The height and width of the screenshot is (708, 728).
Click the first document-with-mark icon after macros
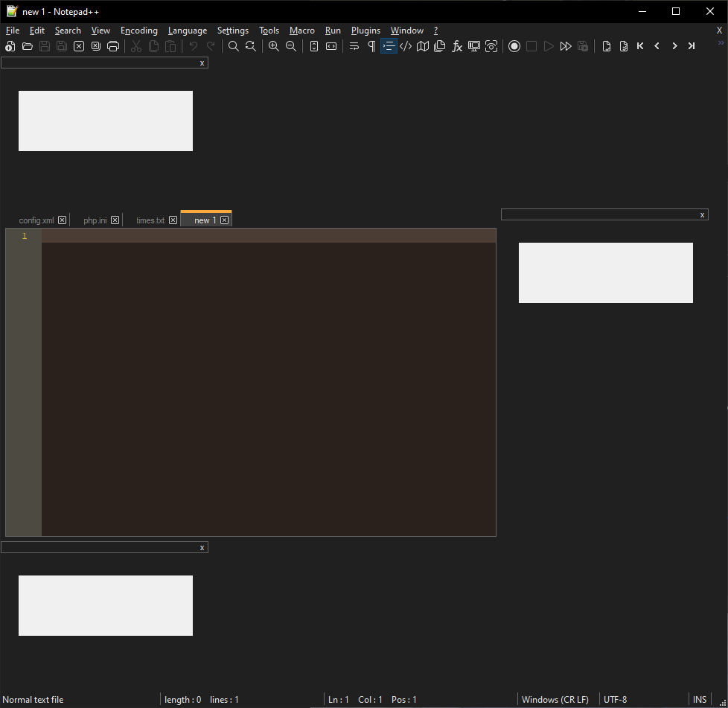607,46
